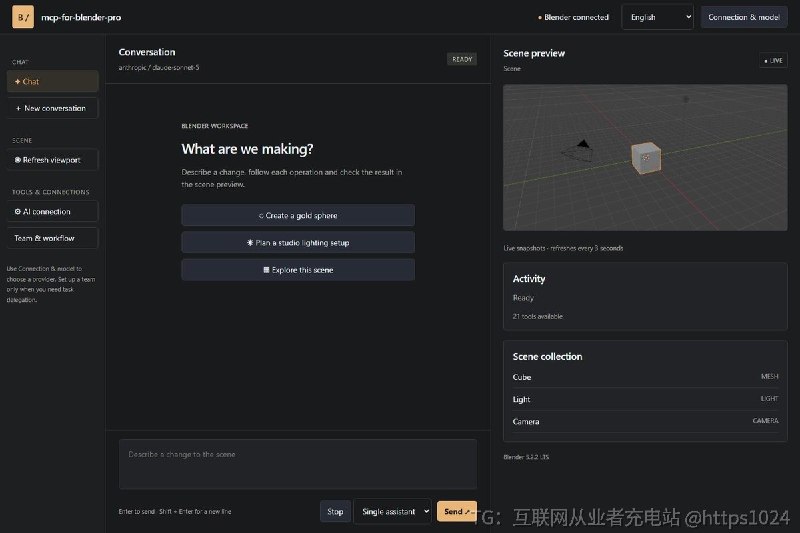
Task: Click the Send button
Action: click(457, 511)
